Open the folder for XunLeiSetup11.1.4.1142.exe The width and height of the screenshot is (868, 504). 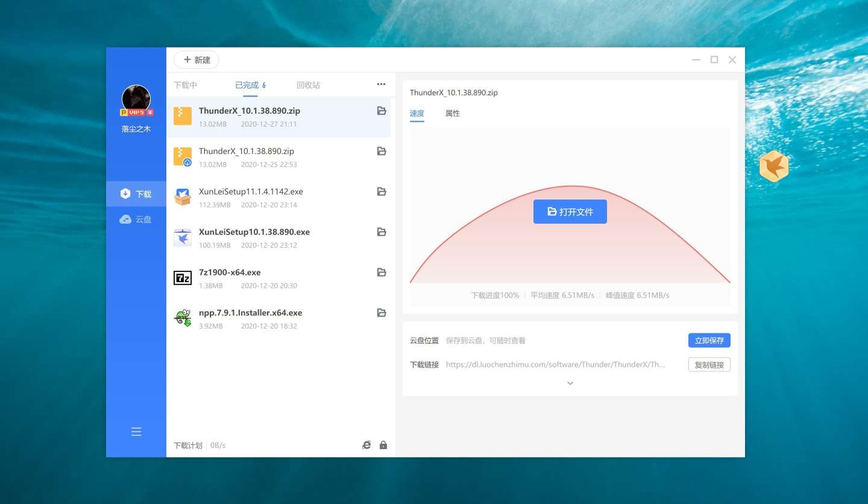[x=381, y=191]
